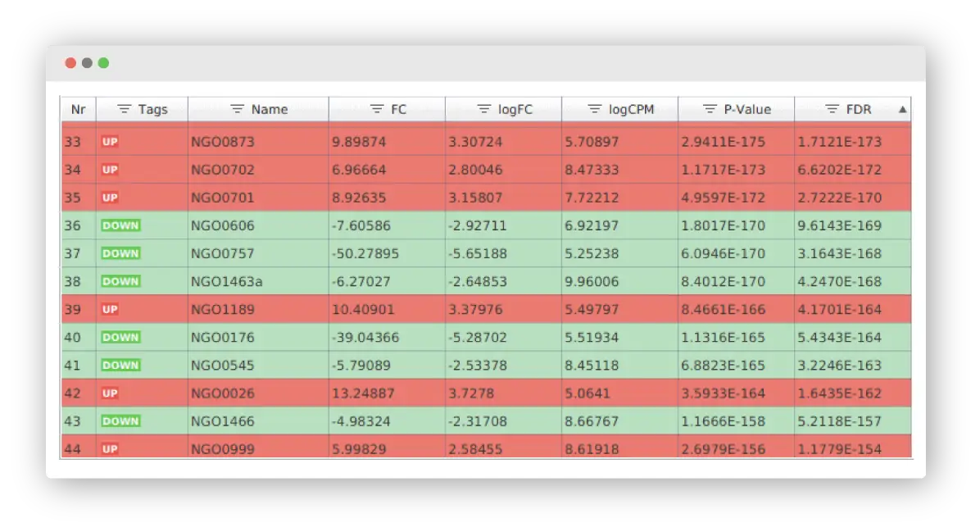Click FC value 10.40901
980x532 pixels.
click(363, 310)
